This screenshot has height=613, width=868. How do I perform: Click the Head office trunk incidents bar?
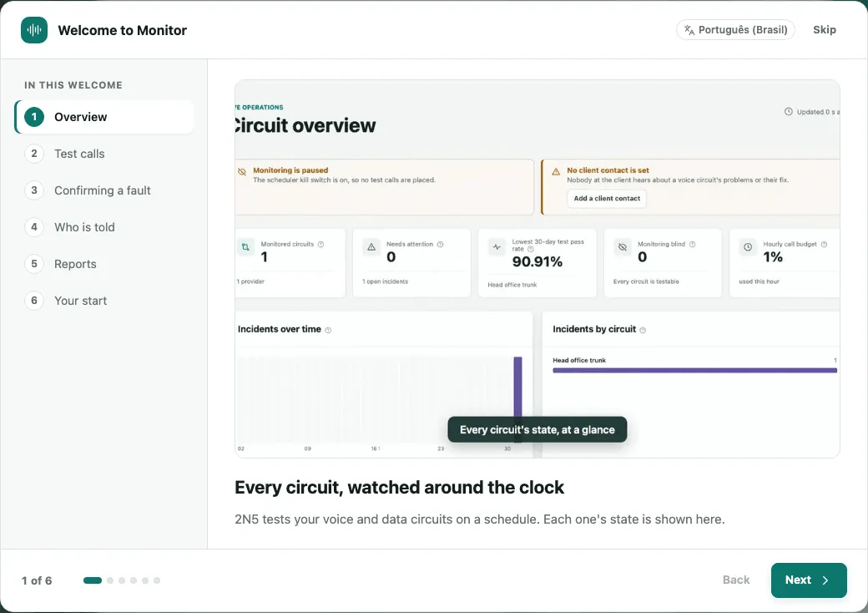[694, 371]
